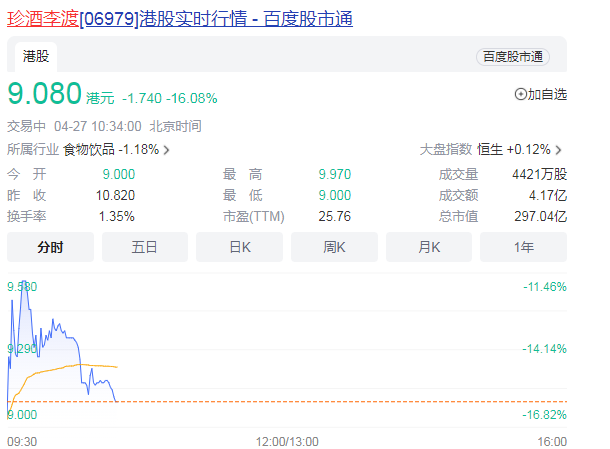Click the 市盈(TTM) value 25.76
610x449 pixels.
tap(335, 216)
